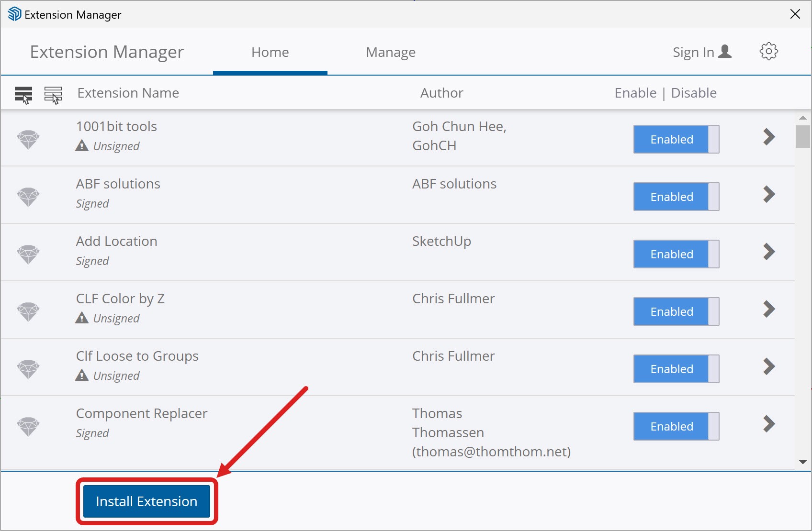The height and width of the screenshot is (531, 812).
Task: Click the gem icon beside 1001bit tools
Action: (x=28, y=139)
